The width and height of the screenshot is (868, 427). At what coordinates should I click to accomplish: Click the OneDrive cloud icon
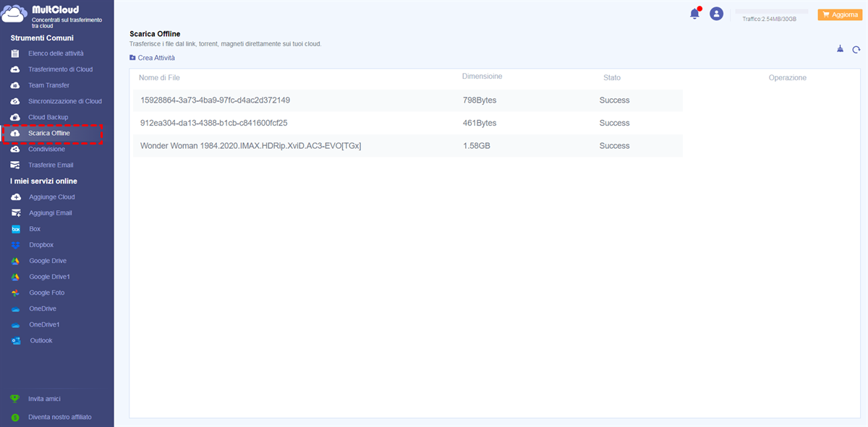(x=15, y=309)
